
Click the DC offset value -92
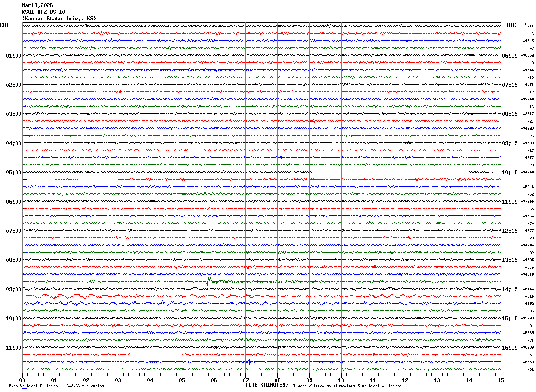click(530, 253)
